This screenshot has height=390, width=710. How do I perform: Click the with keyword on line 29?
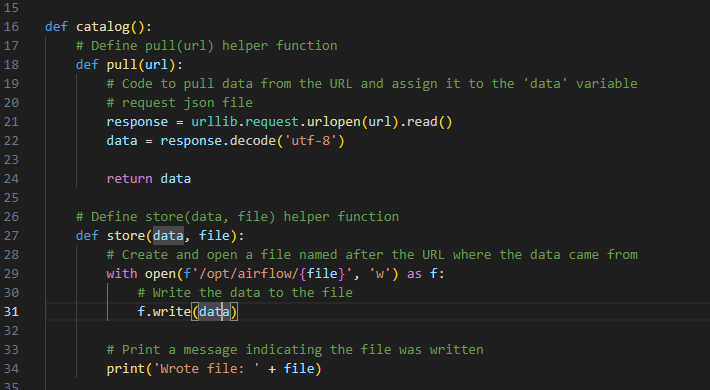(x=122, y=274)
